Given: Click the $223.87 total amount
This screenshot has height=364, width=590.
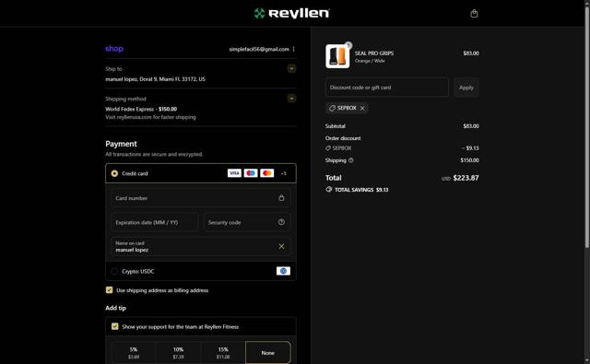Looking at the screenshot, I should 466,178.
